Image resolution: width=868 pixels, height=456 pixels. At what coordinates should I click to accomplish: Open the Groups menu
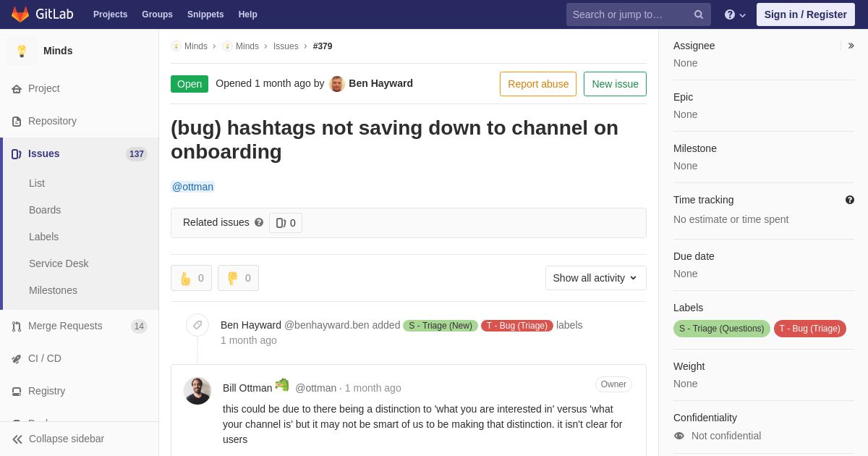[x=157, y=14]
